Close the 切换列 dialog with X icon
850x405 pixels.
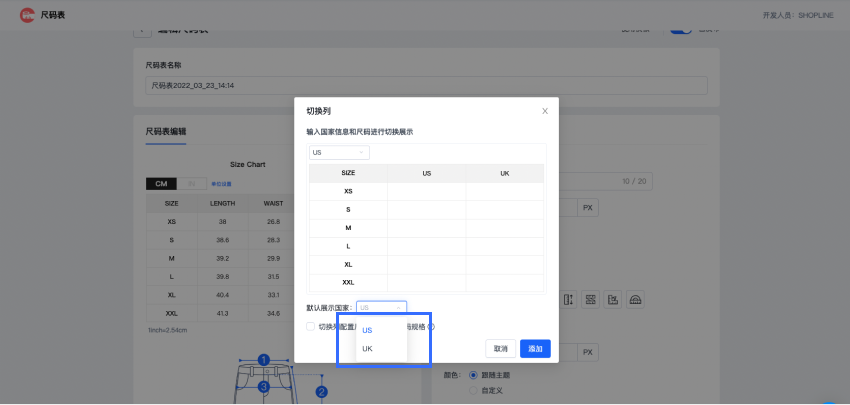[x=544, y=111]
